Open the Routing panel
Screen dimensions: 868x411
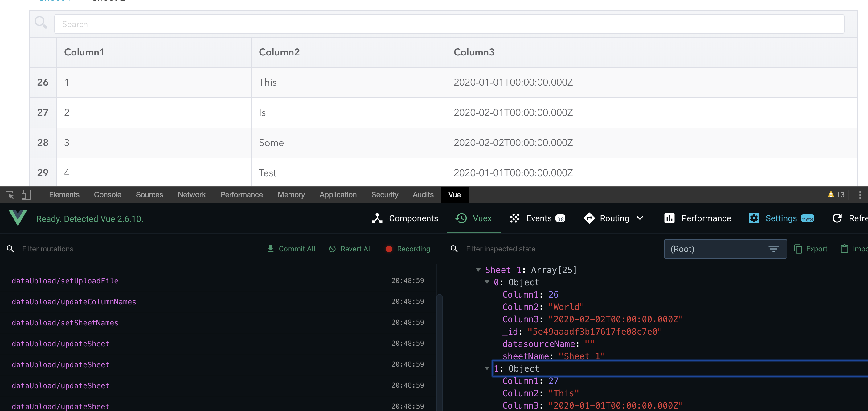(x=607, y=218)
